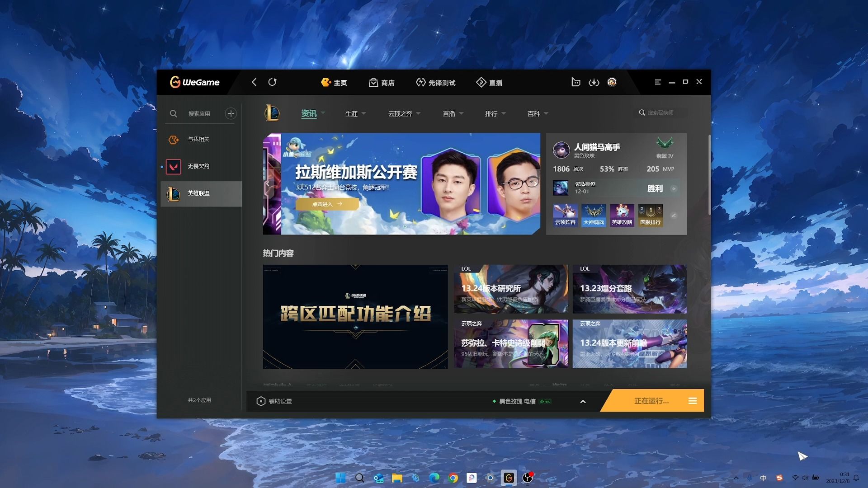Open Windows Search on the taskbar
This screenshot has height=488, width=868.
pyautogui.click(x=360, y=478)
